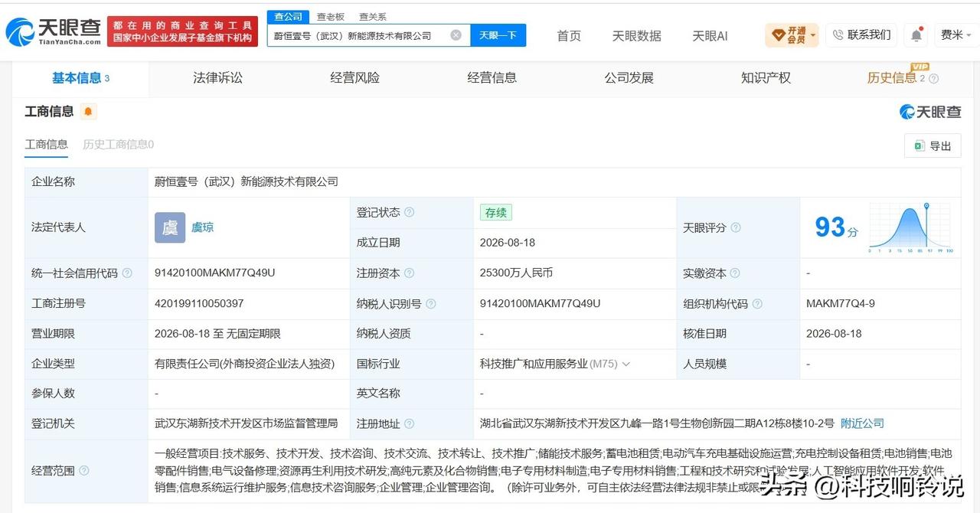Select the 历史工商信息0 sub-tab

118,145
